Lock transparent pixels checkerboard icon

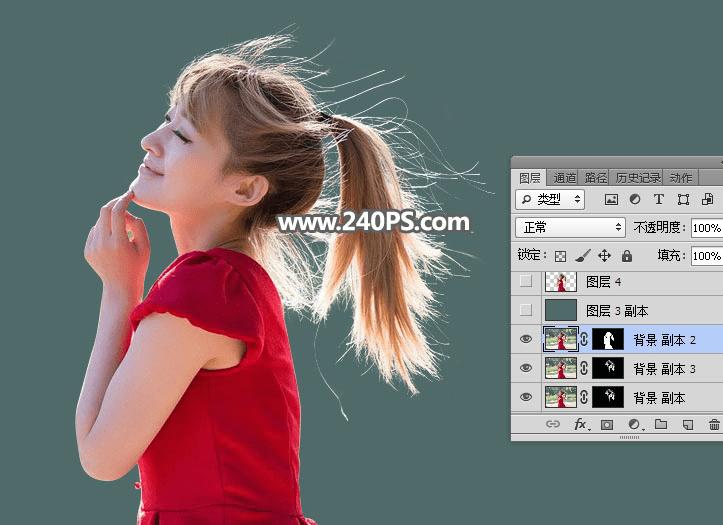[560, 256]
